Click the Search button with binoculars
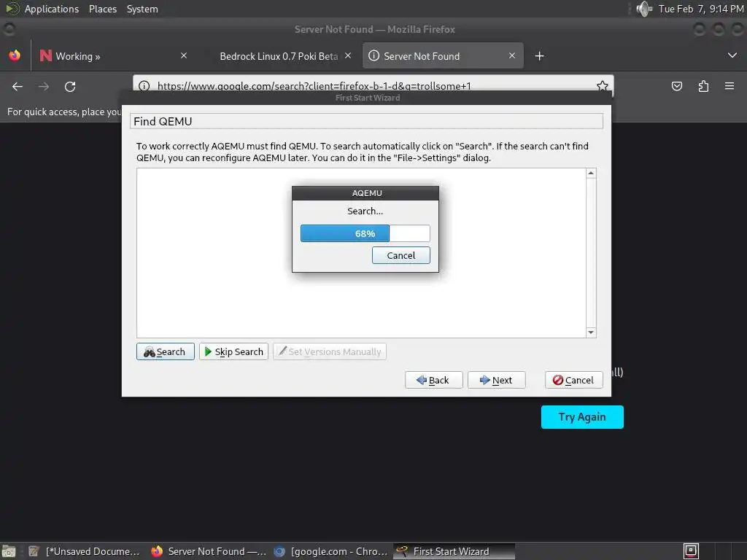The height and width of the screenshot is (560, 747). (x=165, y=351)
